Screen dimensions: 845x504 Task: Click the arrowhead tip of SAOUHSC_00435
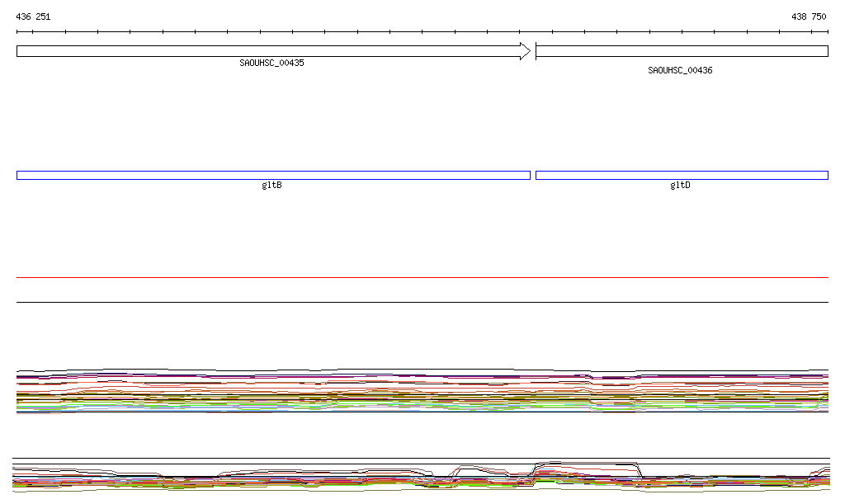[528, 51]
